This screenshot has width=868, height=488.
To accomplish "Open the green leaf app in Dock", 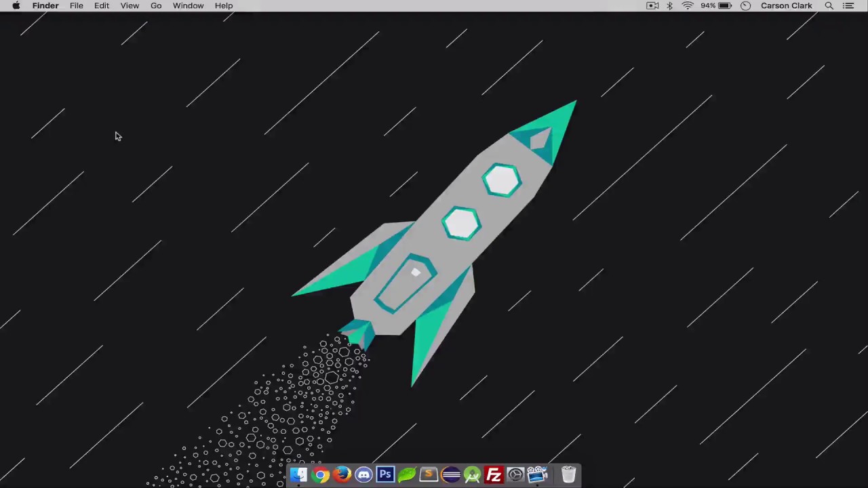I will (x=407, y=474).
